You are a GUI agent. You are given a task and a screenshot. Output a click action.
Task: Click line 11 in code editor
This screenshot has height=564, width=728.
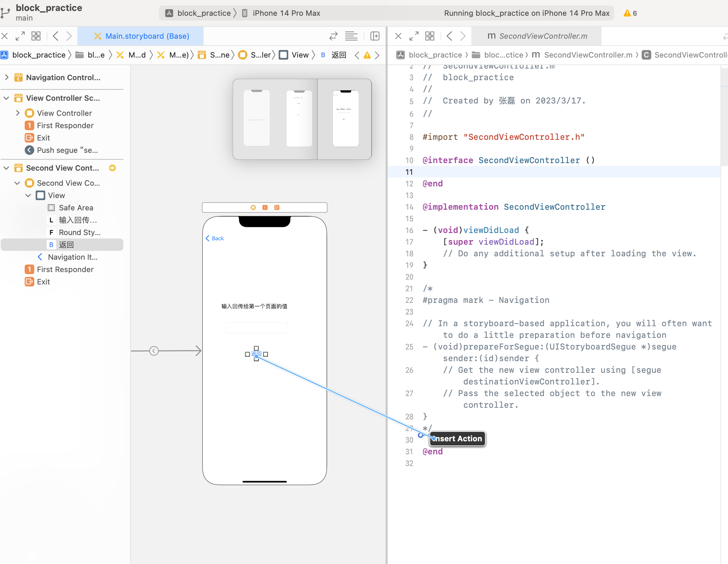tap(554, 172)
